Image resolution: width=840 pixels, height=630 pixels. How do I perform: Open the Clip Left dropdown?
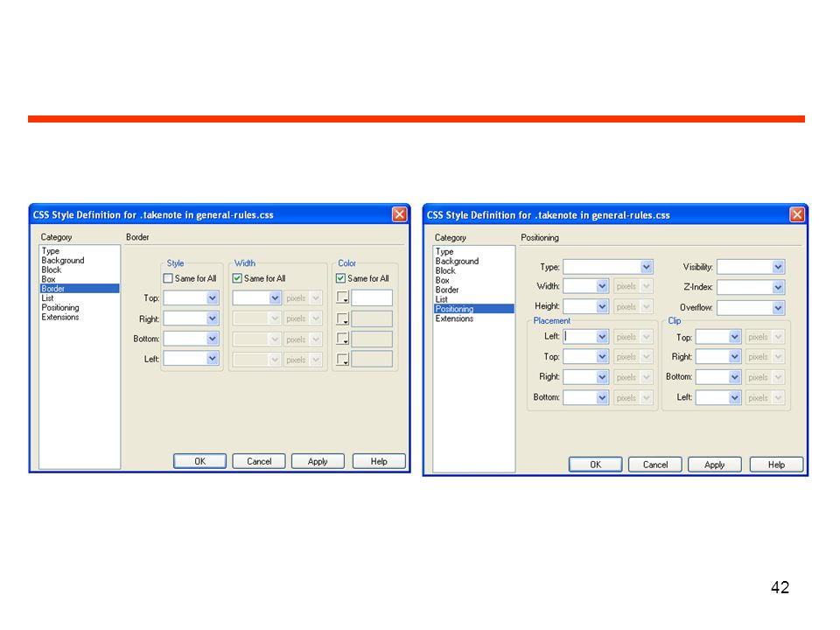[x=734, y=397]
